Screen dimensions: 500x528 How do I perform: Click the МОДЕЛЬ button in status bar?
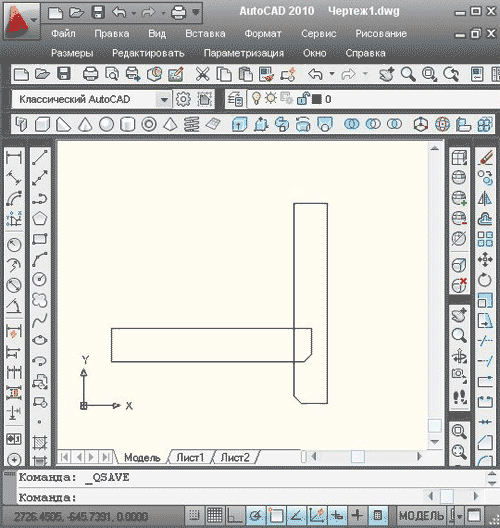(421, 515)
